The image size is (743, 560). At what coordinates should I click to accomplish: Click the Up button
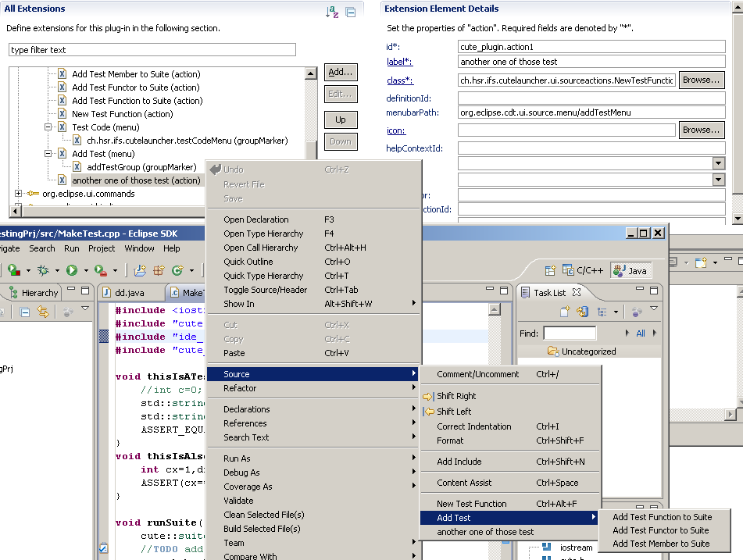341,119
